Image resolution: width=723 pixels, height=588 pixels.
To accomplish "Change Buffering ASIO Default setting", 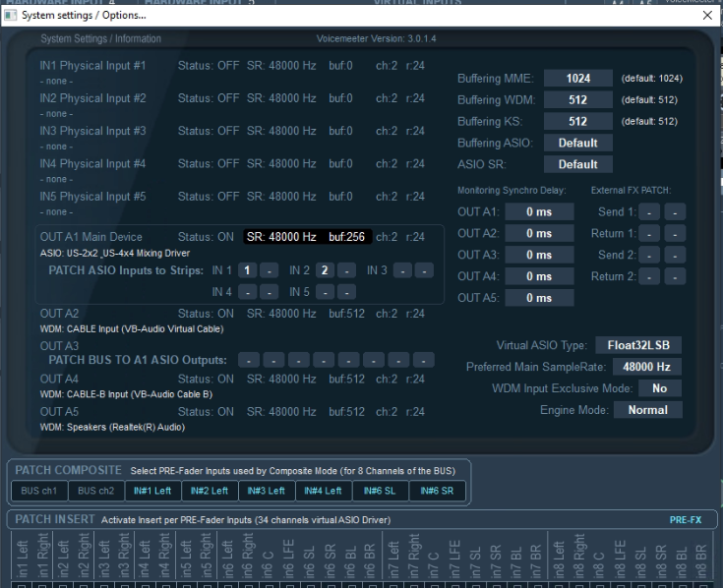I will click(578, 143).
